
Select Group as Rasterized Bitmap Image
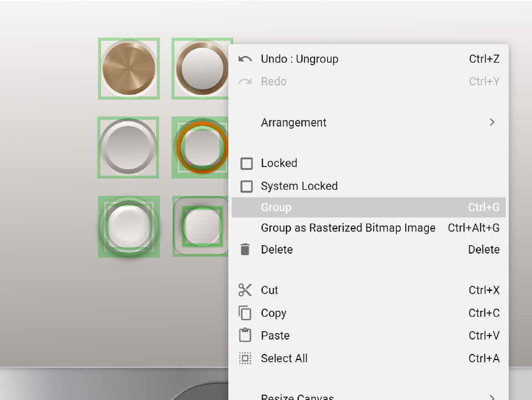click(348, 228)
